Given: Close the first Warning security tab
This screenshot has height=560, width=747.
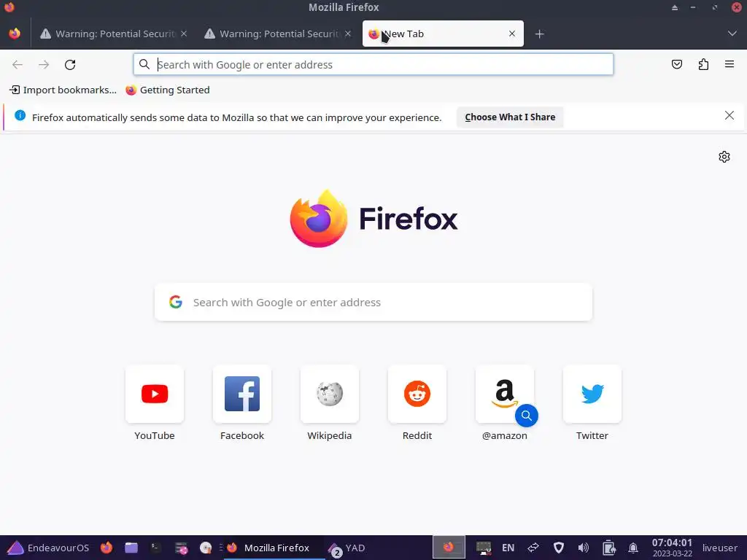Looking at the screenshot, I should click(184, 34).
